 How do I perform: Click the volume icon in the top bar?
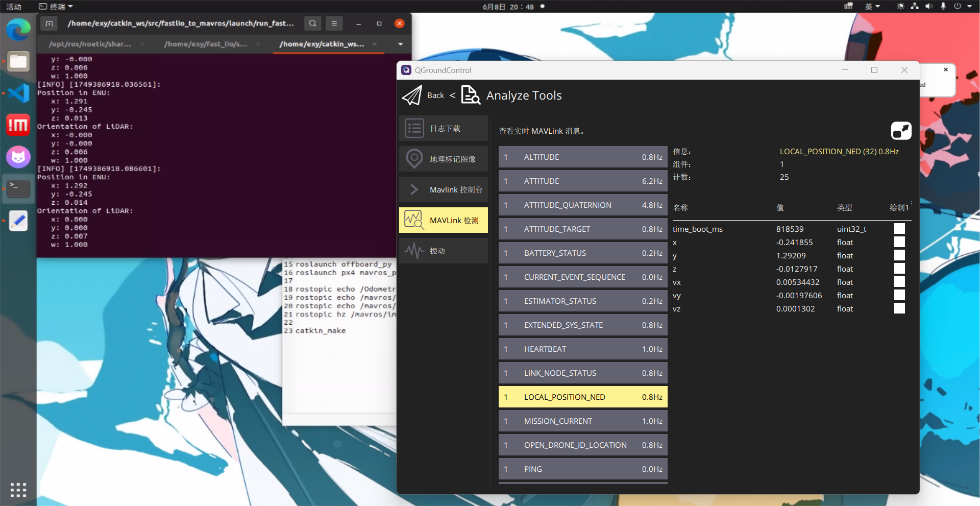pos(928,6)
